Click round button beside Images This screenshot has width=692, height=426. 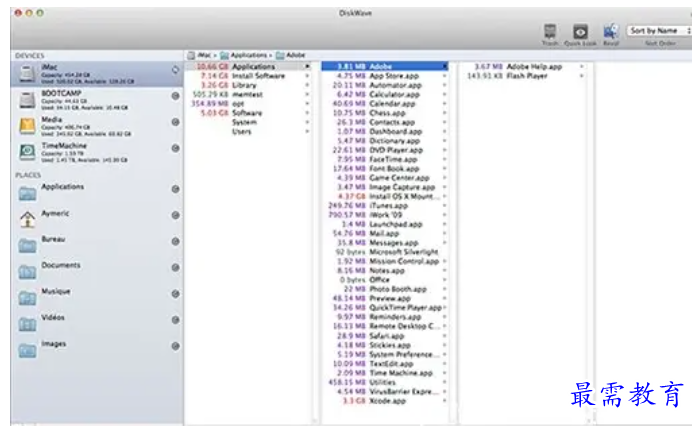coord(175,346)
